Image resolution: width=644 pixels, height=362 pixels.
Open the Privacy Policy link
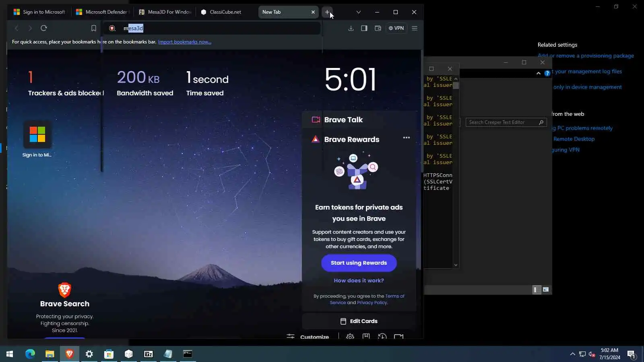pos(372,303)
